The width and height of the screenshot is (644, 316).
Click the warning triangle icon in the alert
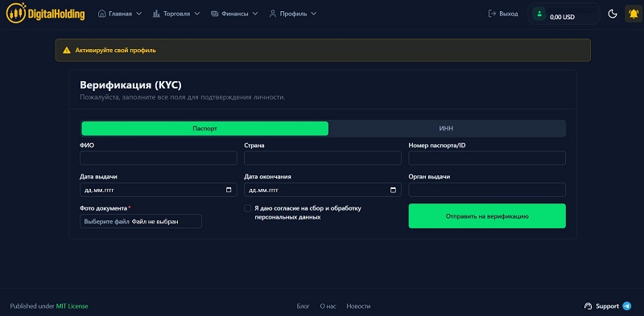click(x=67, y=51)
